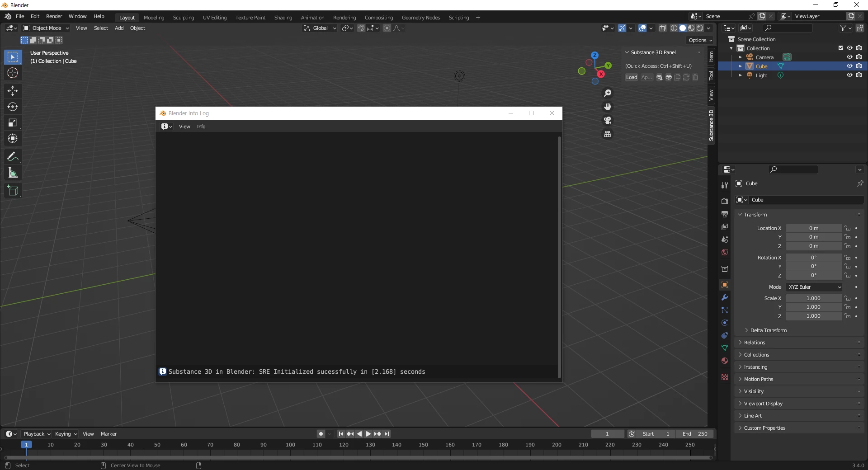Screen dimensions: 868x470
Task: Select the Scale tool
Action: [13, 122]
